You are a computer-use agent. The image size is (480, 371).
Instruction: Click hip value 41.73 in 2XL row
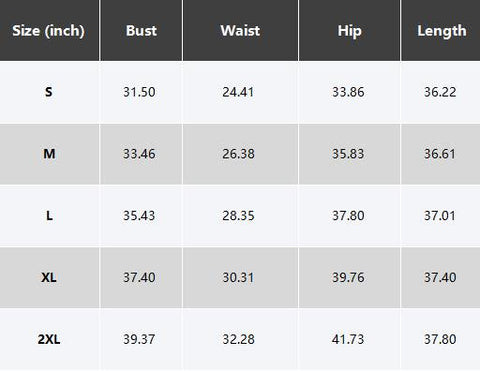point(348,339)
